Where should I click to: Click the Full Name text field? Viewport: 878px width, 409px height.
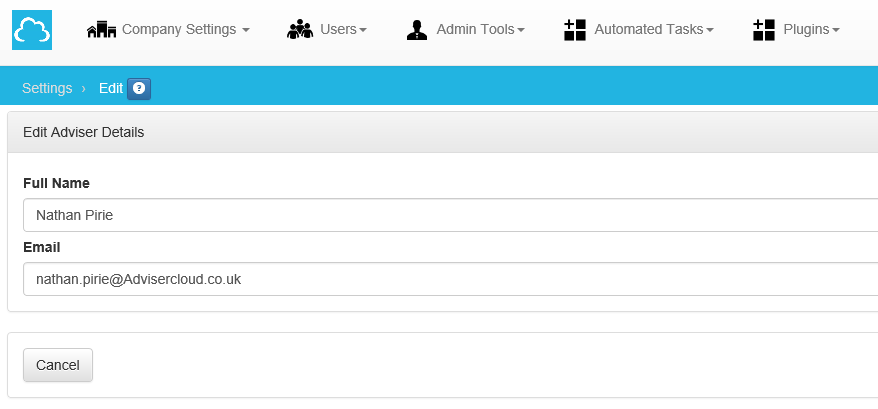(x=450, y=215)
